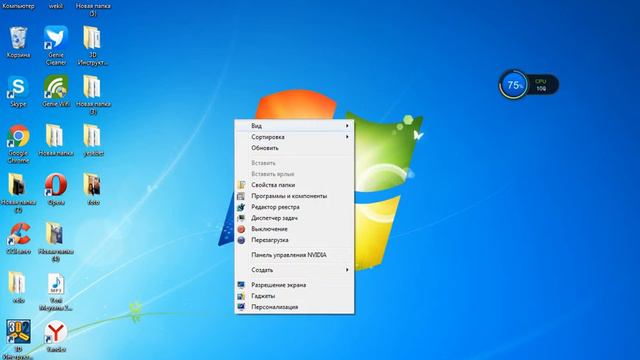Click the disabled Вставить ярлык entry
The height and width of the screenshot is (360, 640).
(x=294, y=174)
